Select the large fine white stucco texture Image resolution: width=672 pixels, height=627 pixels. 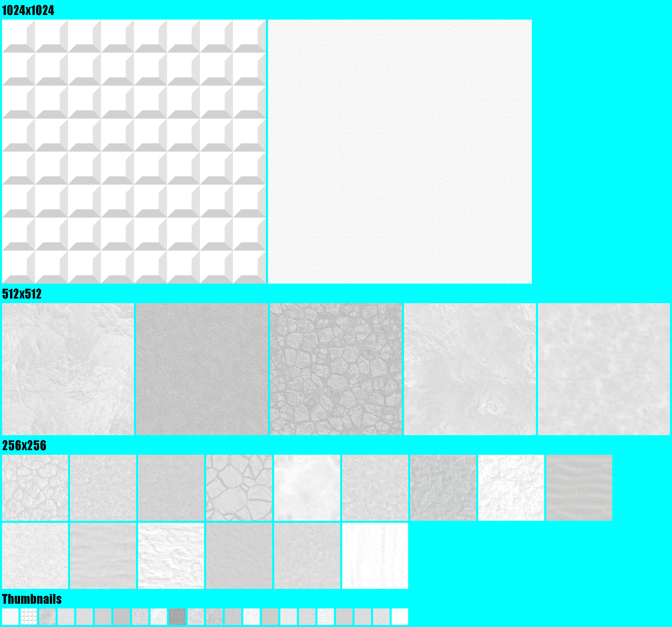(x=400, y=152)
